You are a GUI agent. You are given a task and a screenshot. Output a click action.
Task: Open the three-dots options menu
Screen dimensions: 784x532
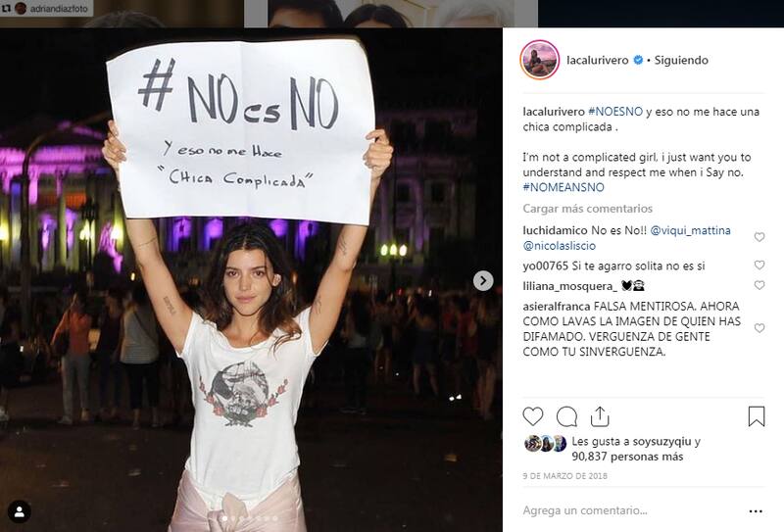pos(756,511)
